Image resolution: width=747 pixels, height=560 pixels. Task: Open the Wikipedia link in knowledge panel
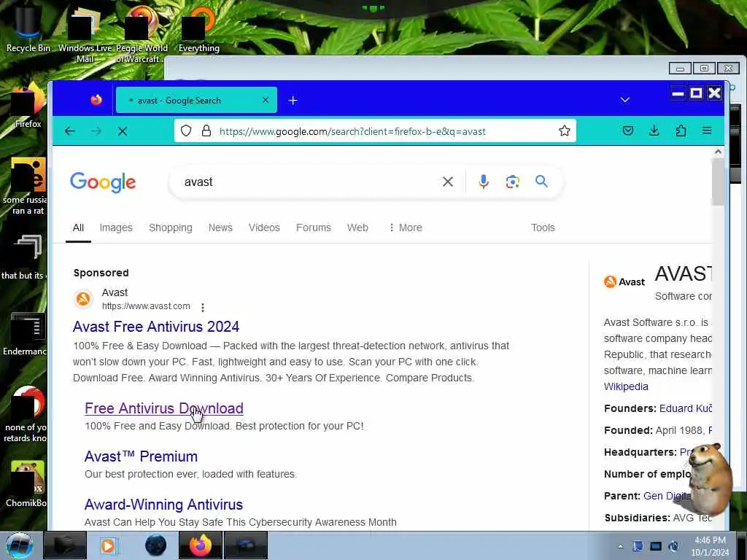[626, 386]
